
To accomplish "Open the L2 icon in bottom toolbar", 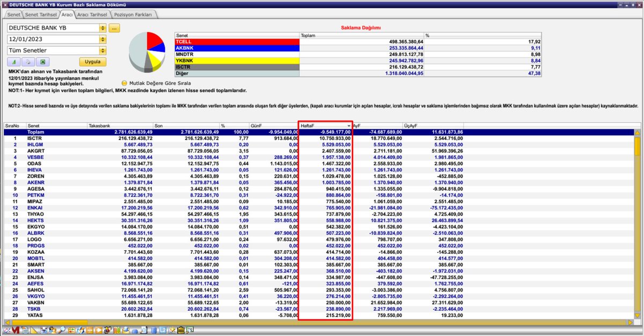I will (163, 330).
